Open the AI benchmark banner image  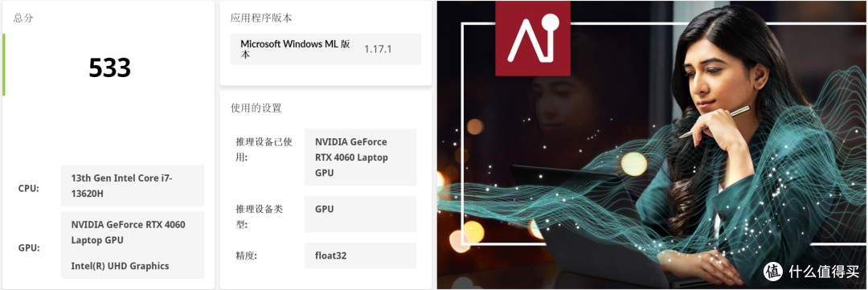[x=652, y=145]
